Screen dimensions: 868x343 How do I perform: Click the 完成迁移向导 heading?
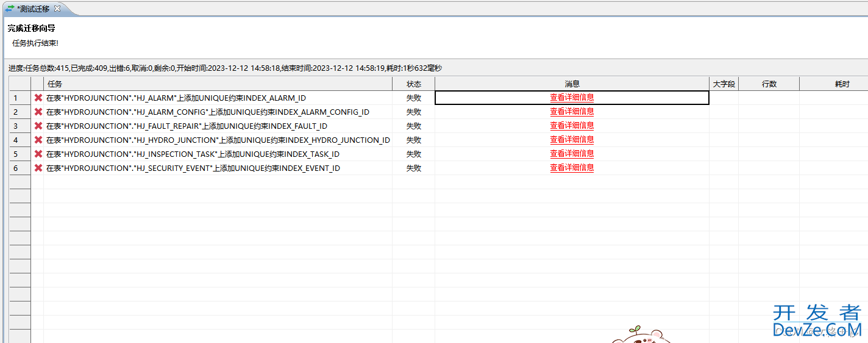coord(32,28)
